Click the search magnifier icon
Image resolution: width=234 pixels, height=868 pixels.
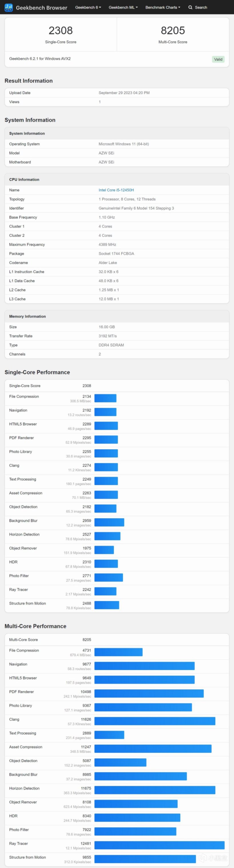(191, 7)
